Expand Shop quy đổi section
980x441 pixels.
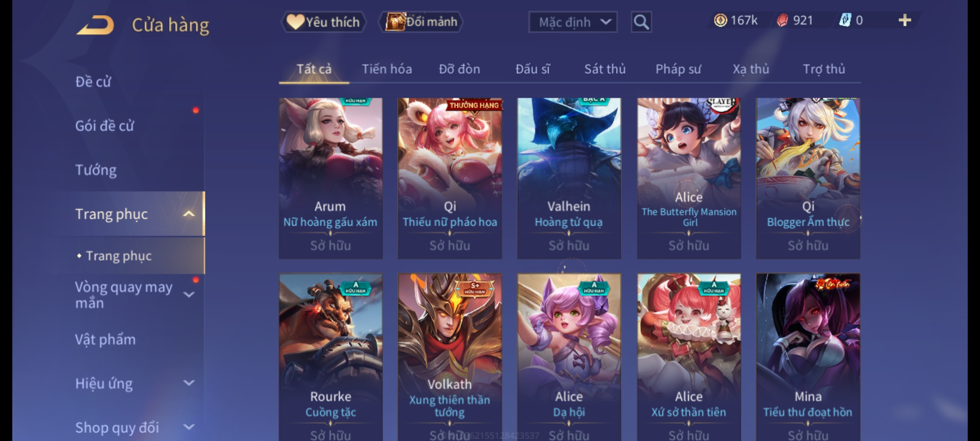[189, 427]
